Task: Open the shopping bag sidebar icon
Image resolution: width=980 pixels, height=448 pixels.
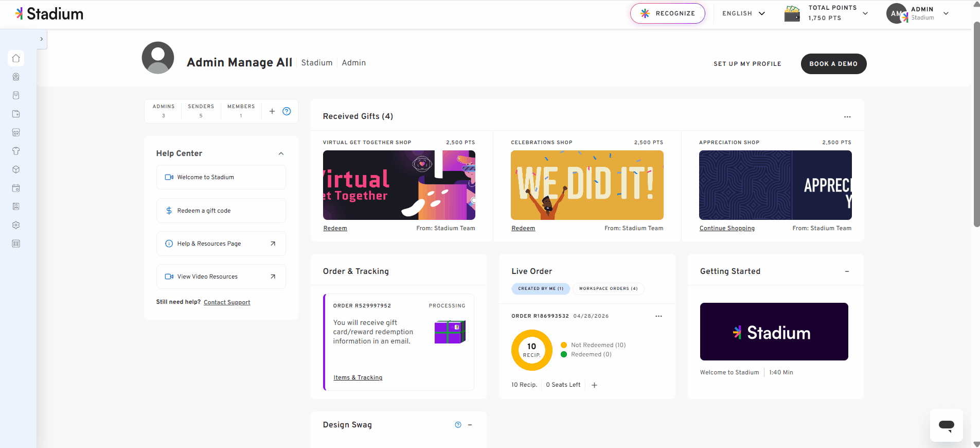Action: [16, 95]
